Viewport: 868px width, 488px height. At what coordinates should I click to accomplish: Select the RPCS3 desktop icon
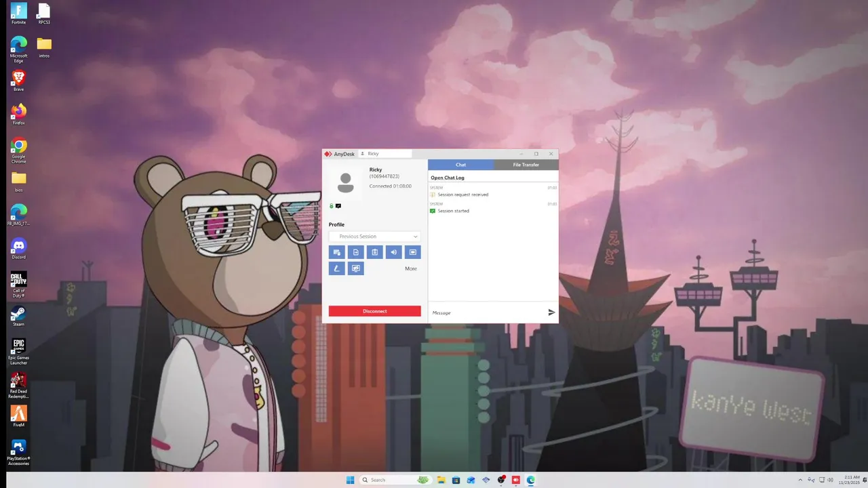coord(44,14)
